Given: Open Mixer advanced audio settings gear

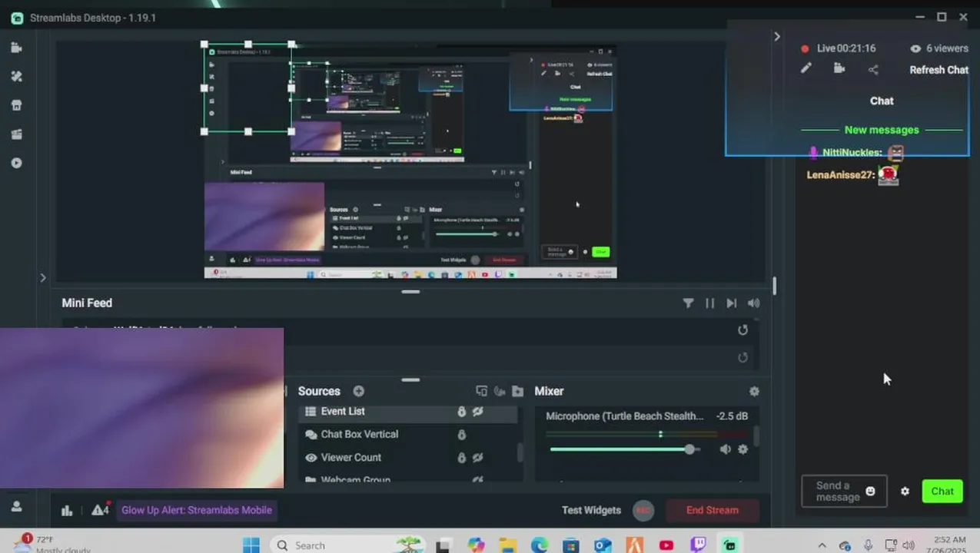Looking at the screenshot, I should (754, 391).
